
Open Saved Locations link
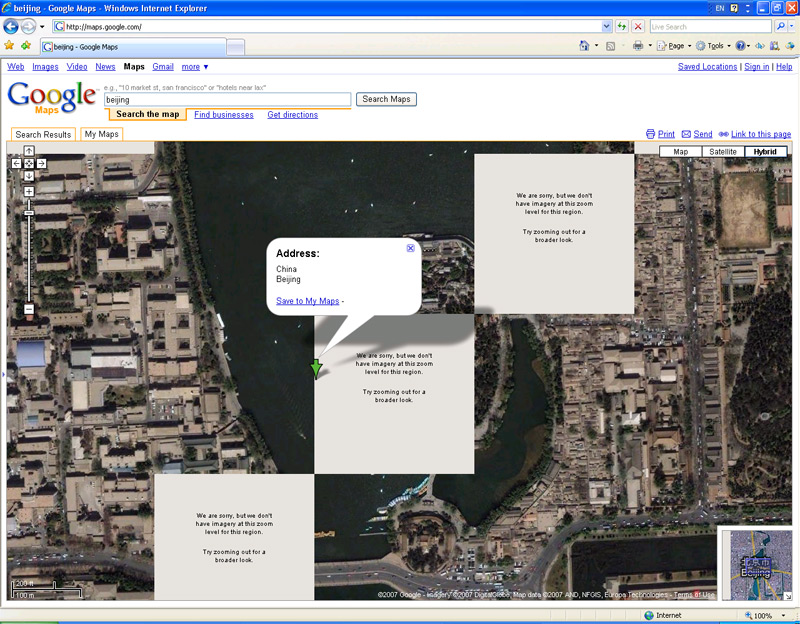tap(707, 67)
